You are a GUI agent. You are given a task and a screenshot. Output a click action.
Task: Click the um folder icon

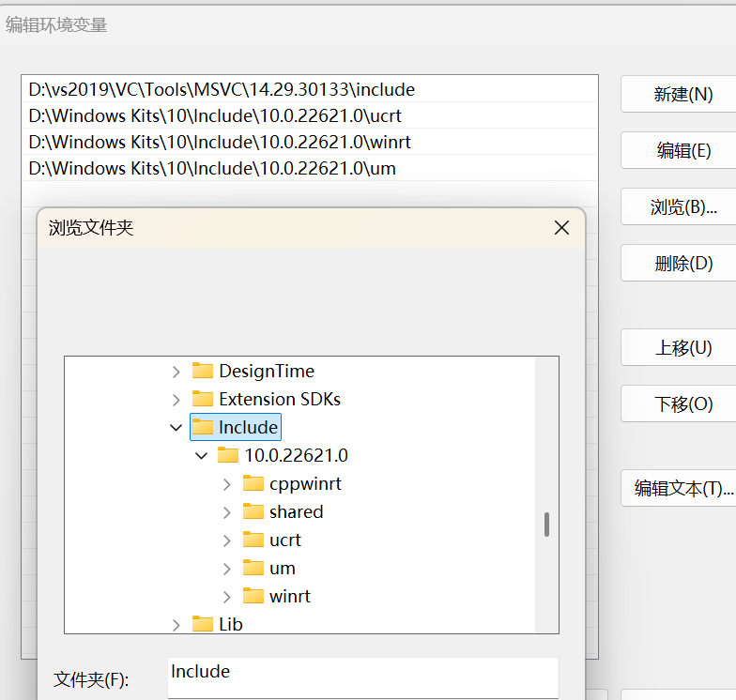click(253, 567)
